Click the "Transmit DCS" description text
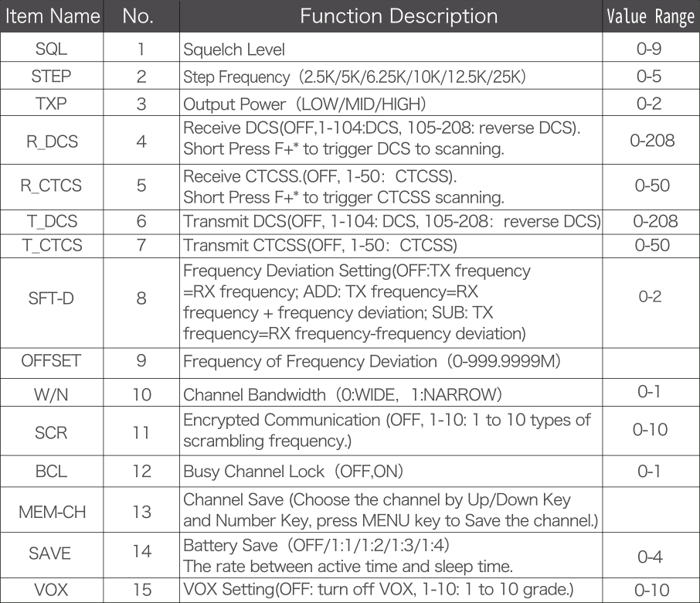The image size is (700, 603). [x=392, y=222]
